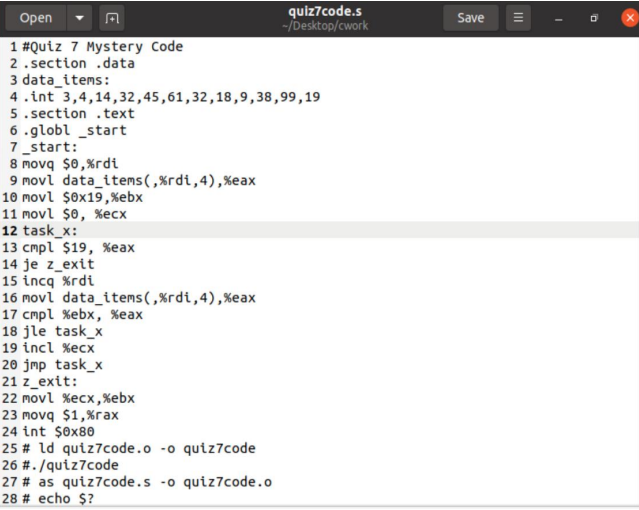The image size is (639, 510).
Task: Place cursor on line 1 Quiz 7 comment
Action: pos(103,46)
